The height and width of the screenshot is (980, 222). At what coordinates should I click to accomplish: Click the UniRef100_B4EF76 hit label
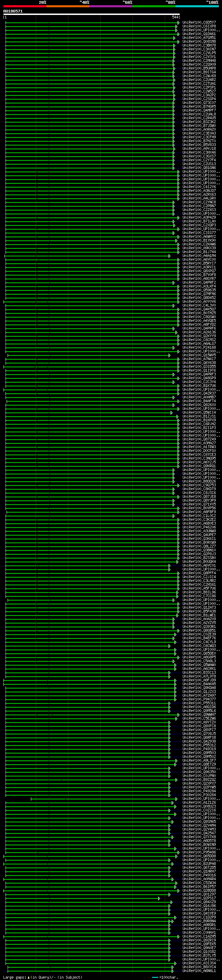pos(199,638)
